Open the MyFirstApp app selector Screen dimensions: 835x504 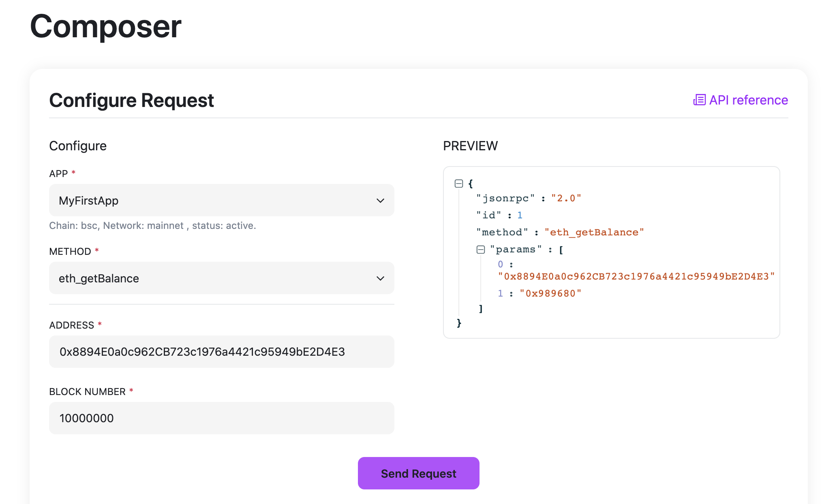click(221, 201)
